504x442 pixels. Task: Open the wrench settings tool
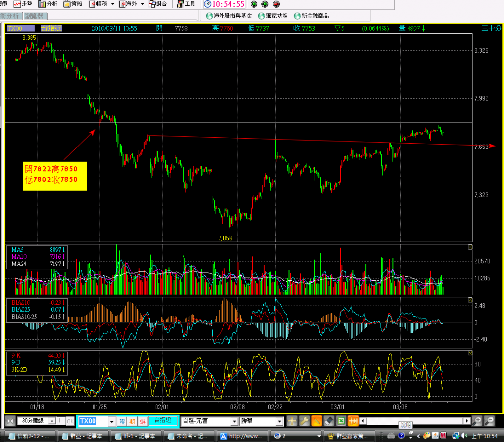pos(304,421)
